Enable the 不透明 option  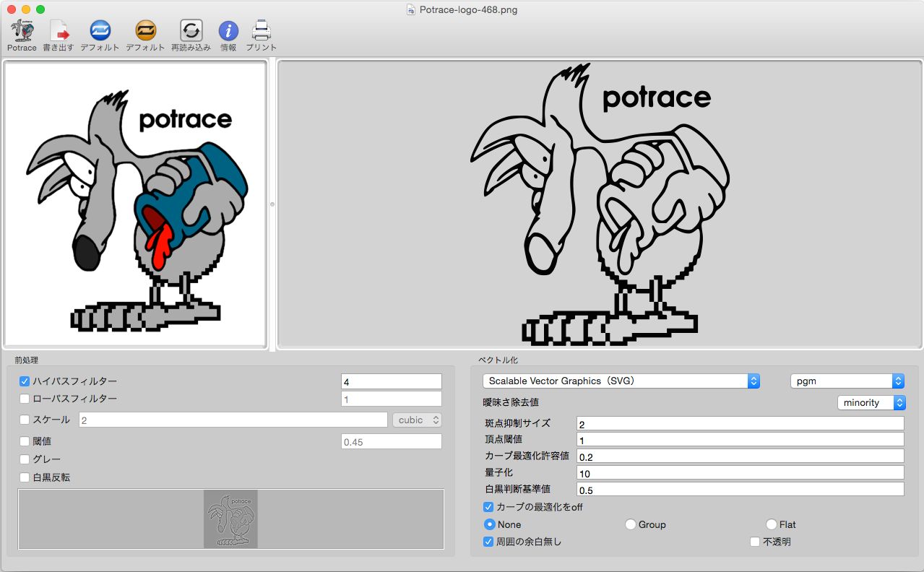754,541
